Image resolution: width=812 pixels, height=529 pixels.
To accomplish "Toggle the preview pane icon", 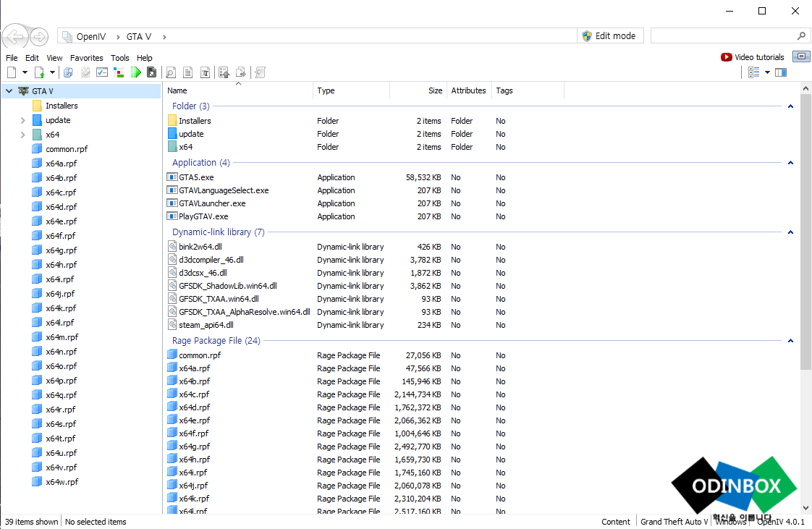I will [781, 72].
